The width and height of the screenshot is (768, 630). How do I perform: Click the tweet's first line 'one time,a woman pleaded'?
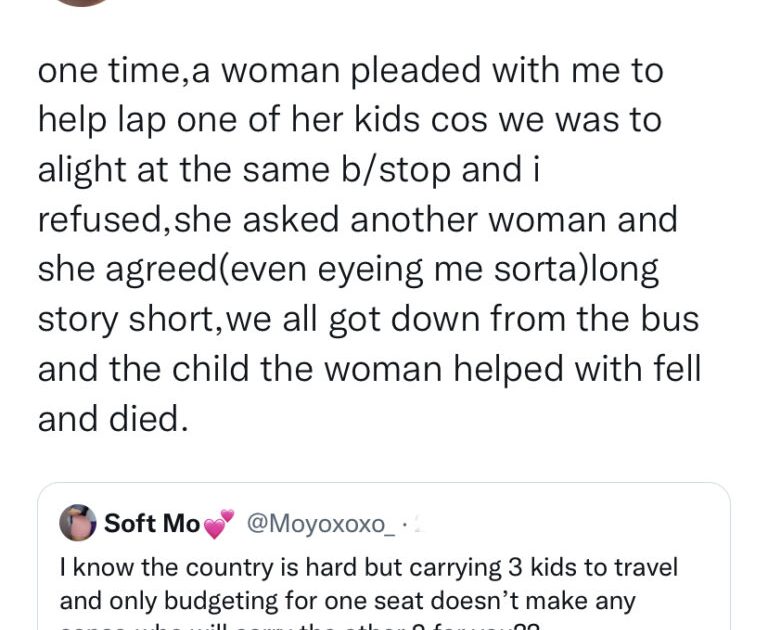pyautogui.click(x=349, y=71)
